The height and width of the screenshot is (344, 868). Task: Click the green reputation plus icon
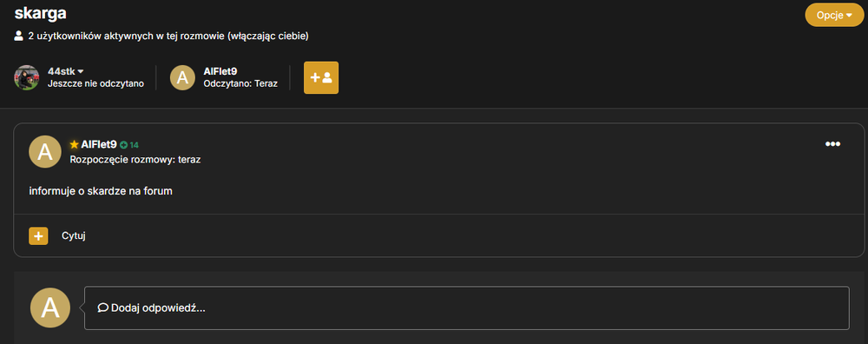pyautogui.click(x=123, y=145)
